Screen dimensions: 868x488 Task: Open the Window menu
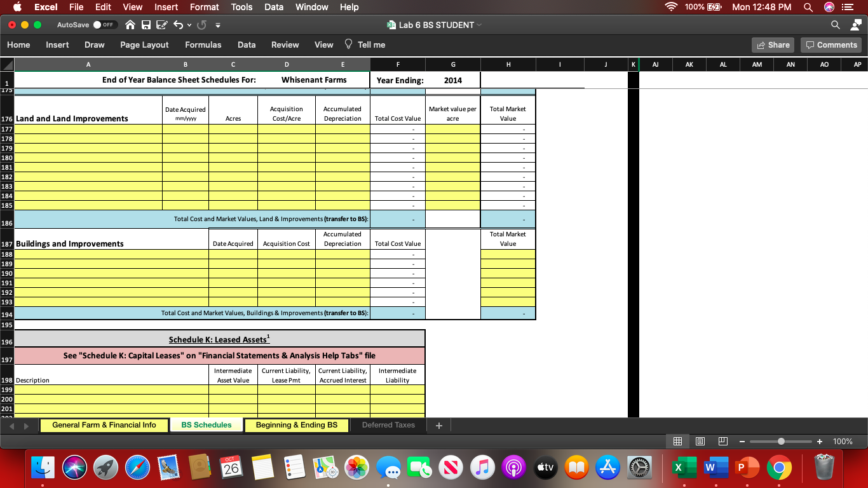tap(311, 7)
